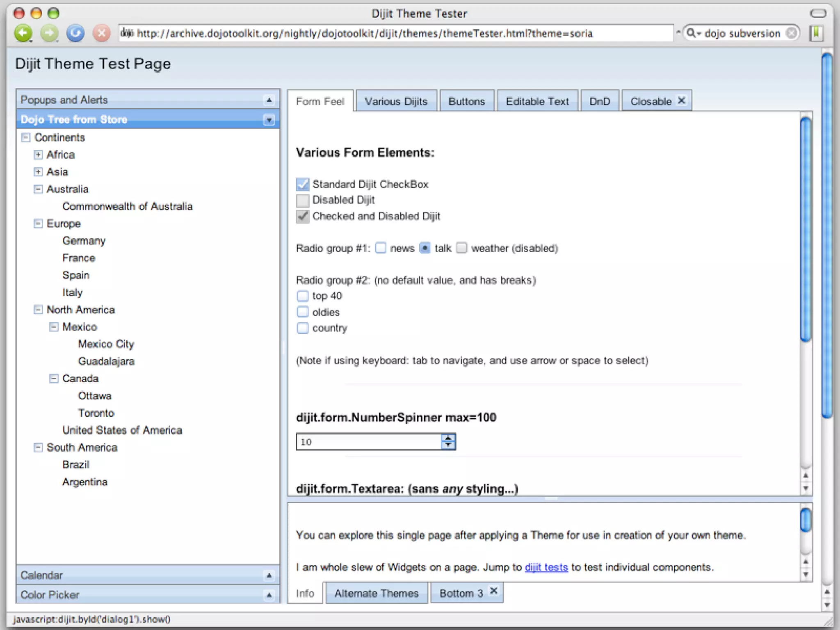
Task: Click the Checked and Disabled Dijit checkbox
Action: [303, 216]
